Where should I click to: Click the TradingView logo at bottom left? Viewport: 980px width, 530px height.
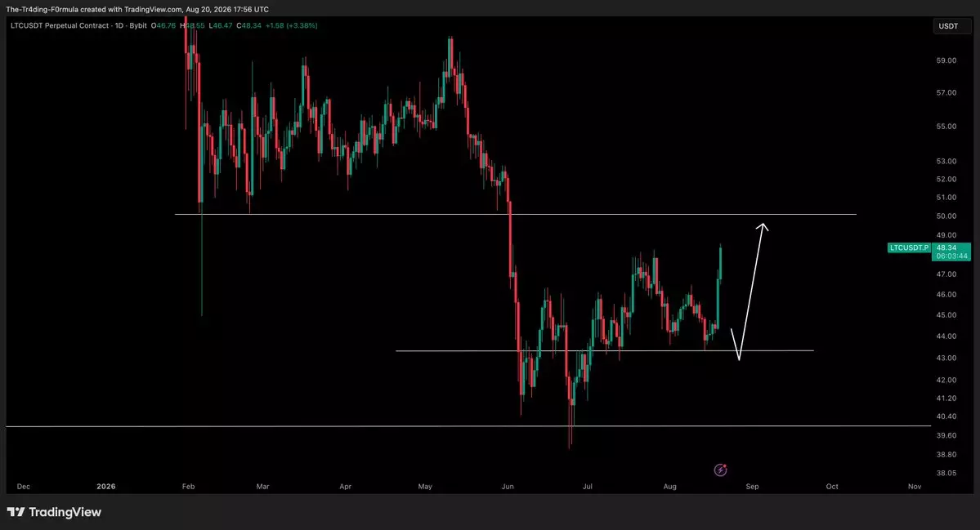[x=16, y=512]
